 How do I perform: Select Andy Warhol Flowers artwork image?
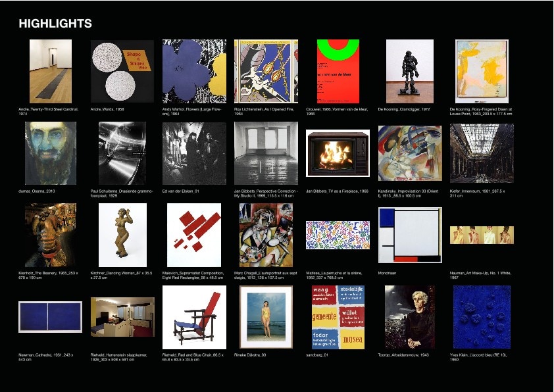(194, 71)
